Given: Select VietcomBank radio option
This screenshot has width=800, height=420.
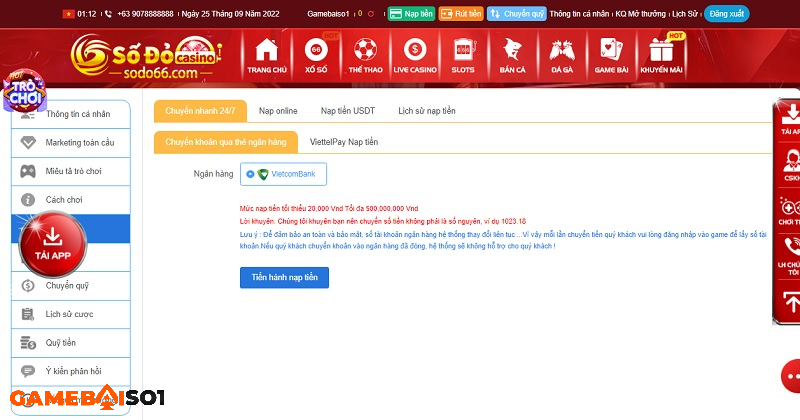Looking at the screenshot, I should pyautogui.click(x=250, y=174).
